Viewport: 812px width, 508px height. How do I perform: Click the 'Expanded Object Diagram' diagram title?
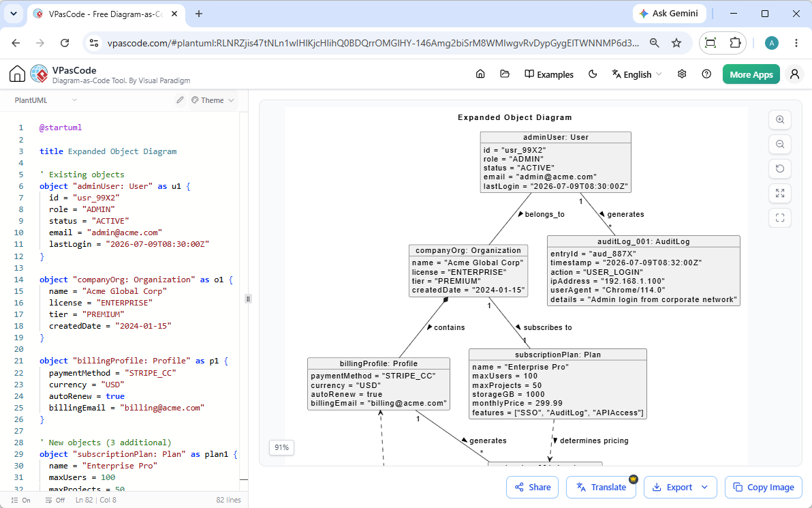pyautogui.click(x=515, y=118)
